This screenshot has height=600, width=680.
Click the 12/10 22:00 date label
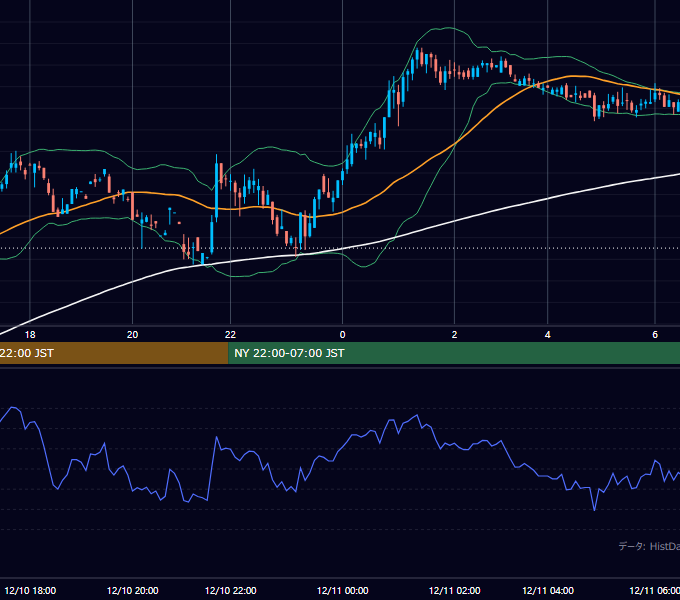coord(230,590)
